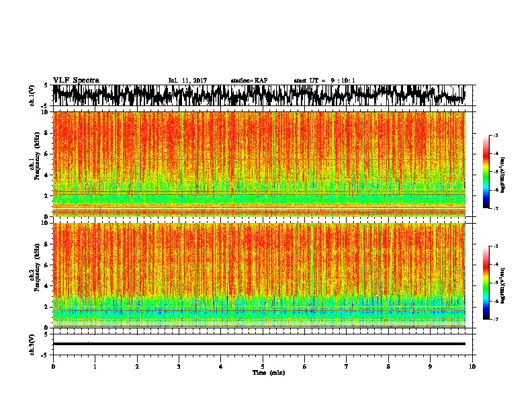The height and width of the screenshot is (411, 532).
Task: Click the "start UT = 9:10:1" text
Action: 324,81
